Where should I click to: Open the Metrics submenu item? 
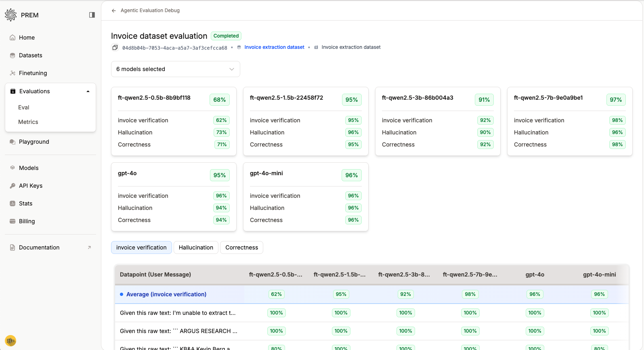28,122
